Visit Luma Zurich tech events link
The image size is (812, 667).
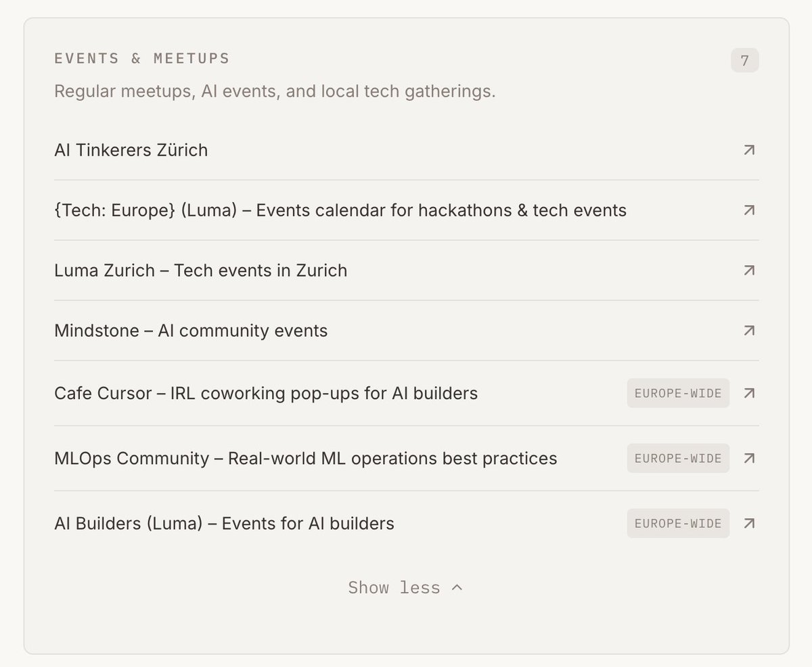pos(200,271)
